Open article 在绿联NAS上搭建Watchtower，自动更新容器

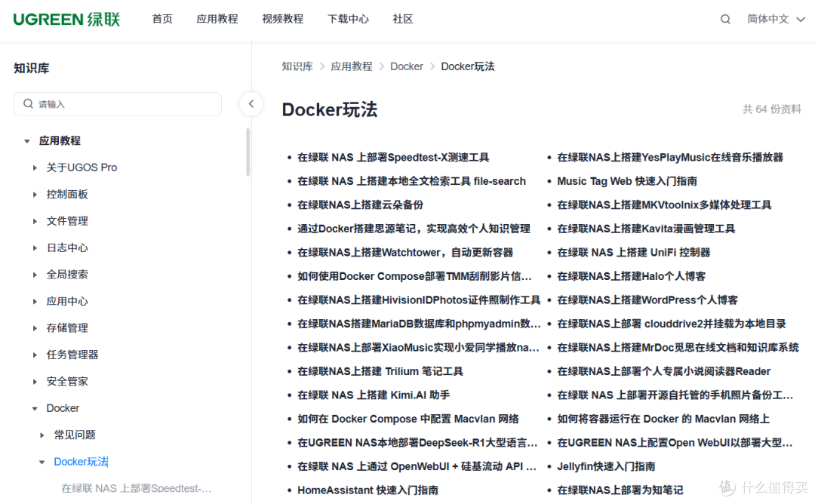point(405,253)
